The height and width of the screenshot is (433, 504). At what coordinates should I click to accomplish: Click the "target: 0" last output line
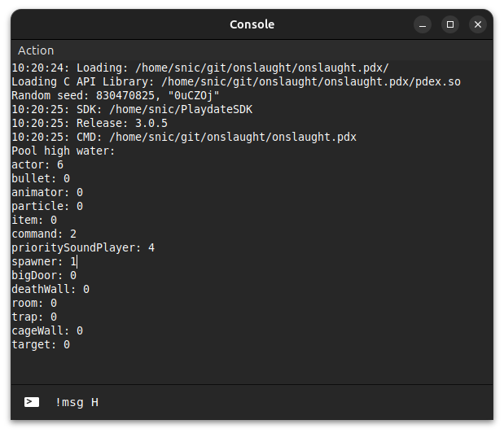point(41,344)
